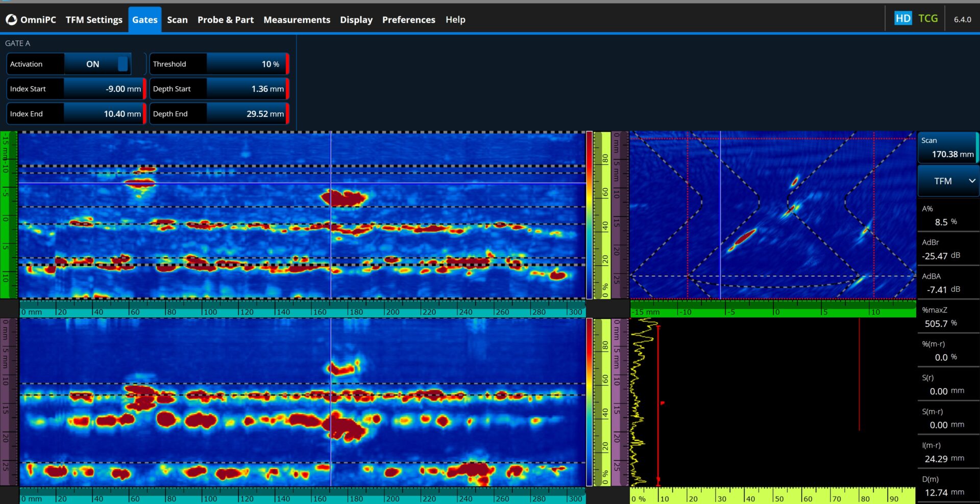980x504 pixels.
Task: Click the 180 mm mark on bottom scan ruler
Action: (x=355, y=498)
